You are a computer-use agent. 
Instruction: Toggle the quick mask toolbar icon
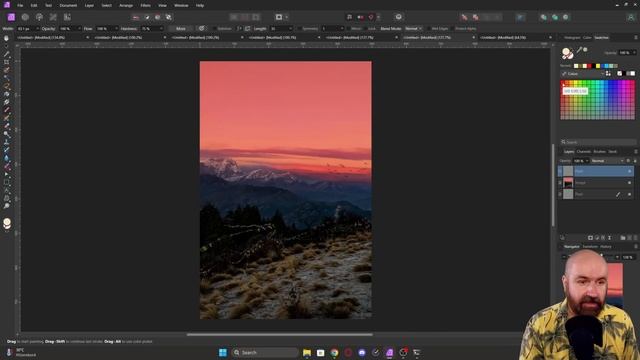click(x=279, y=17)
